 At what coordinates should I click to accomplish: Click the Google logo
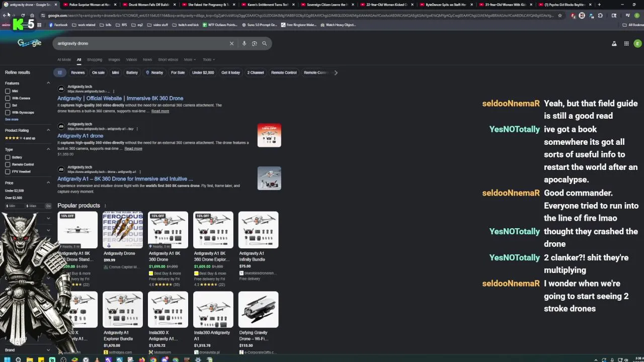click(29, 43)
